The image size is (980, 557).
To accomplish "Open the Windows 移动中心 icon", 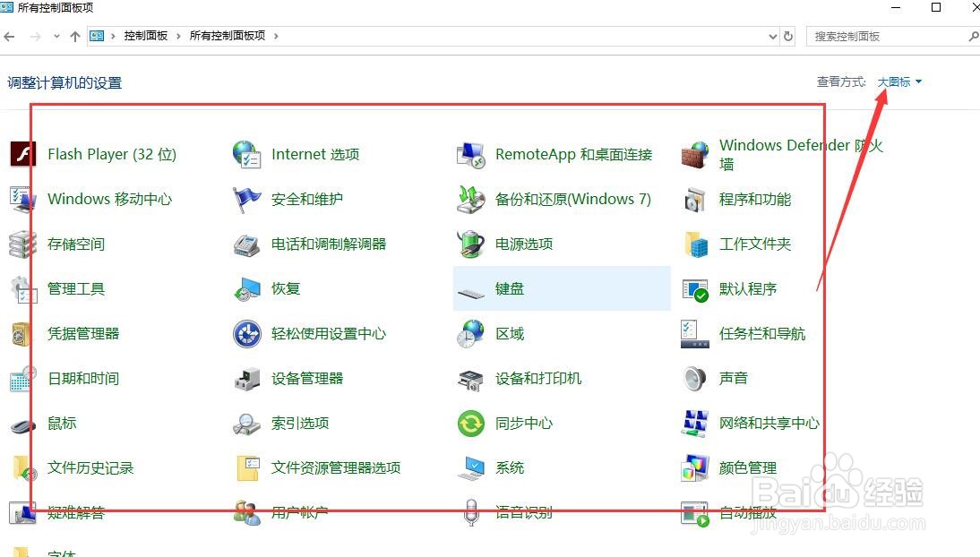I will (x=23, y=199).
